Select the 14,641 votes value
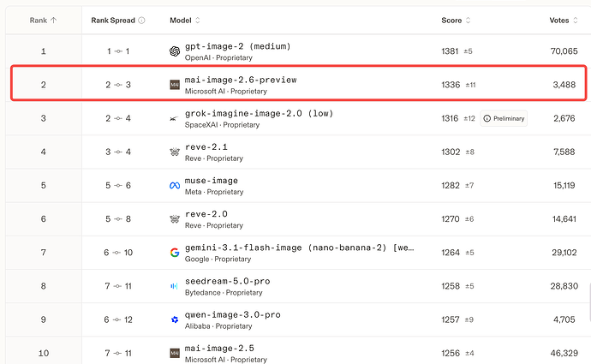The width and height of the screenshot is (591, 364). (564, 219)
